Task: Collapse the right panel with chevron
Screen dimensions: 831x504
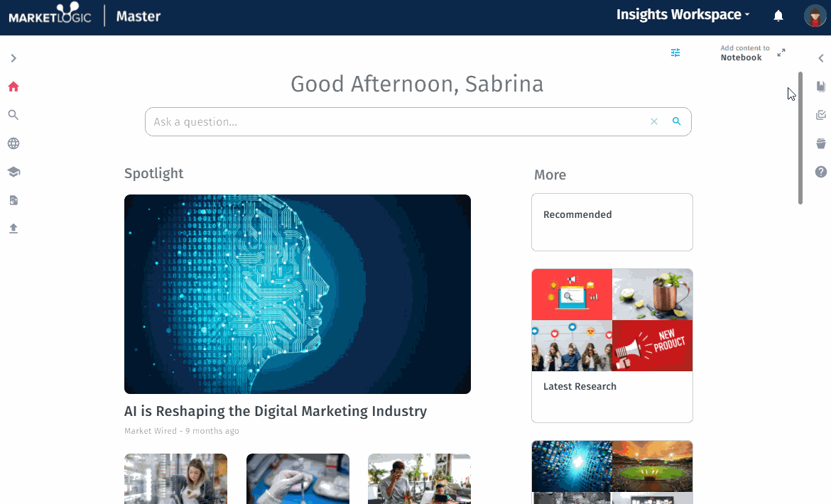Action: [821, 58]
